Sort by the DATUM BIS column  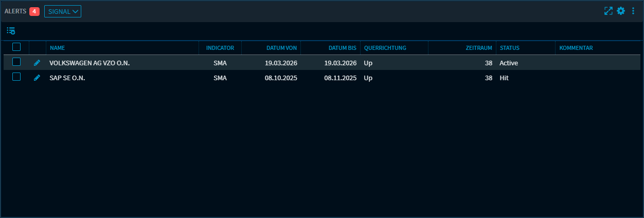(x=342, y=48)
